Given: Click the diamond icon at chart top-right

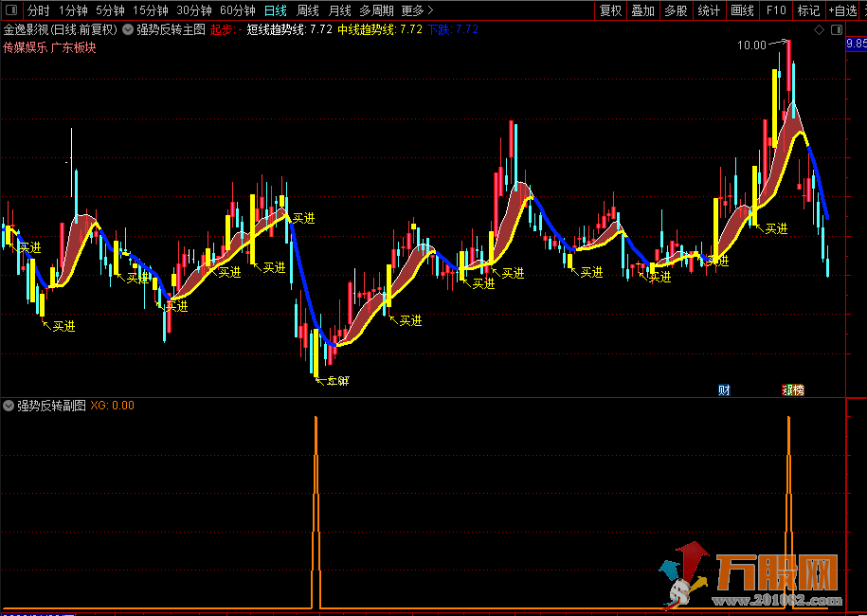Looking at the screenshot, I should tap(820, 29).
